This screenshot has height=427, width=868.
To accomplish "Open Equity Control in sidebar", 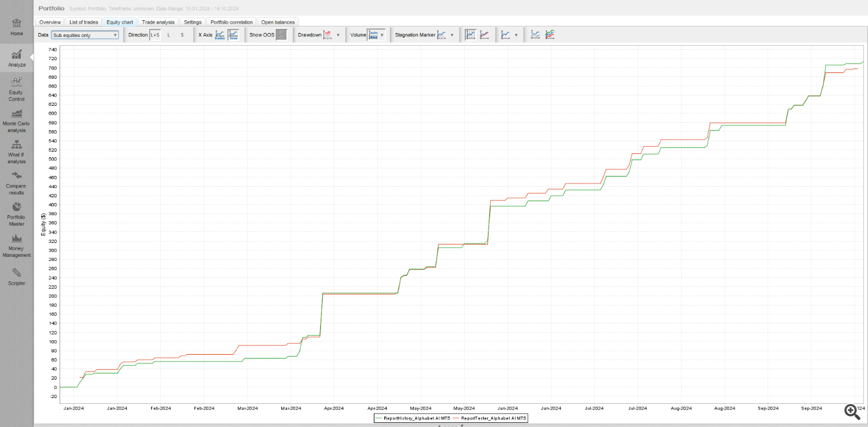I will tap(17, 89).
